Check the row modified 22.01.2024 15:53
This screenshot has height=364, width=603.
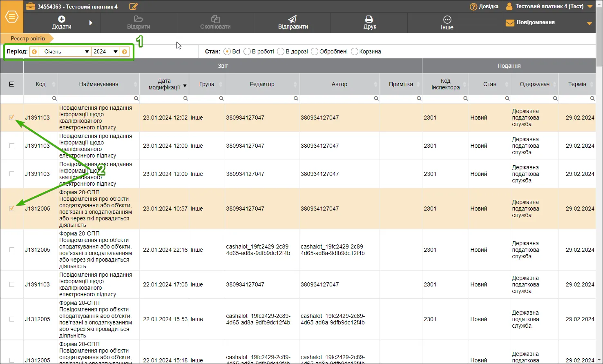12,319
